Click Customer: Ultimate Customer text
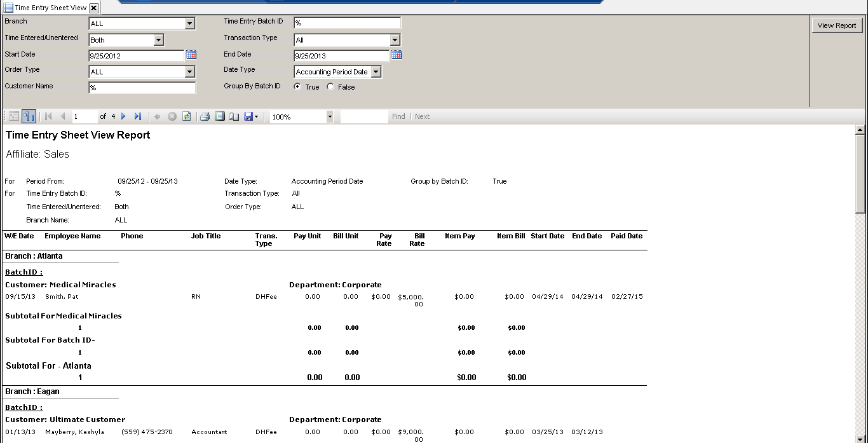This screenshot has width=868, height=443. pyautogui.click(x=65, y=419)
